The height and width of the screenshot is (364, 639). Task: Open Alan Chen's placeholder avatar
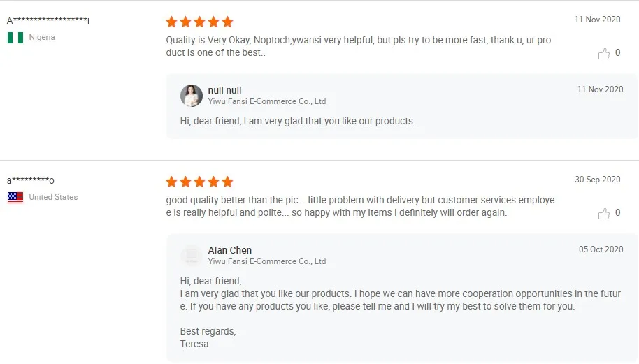(x=192, y=256)
